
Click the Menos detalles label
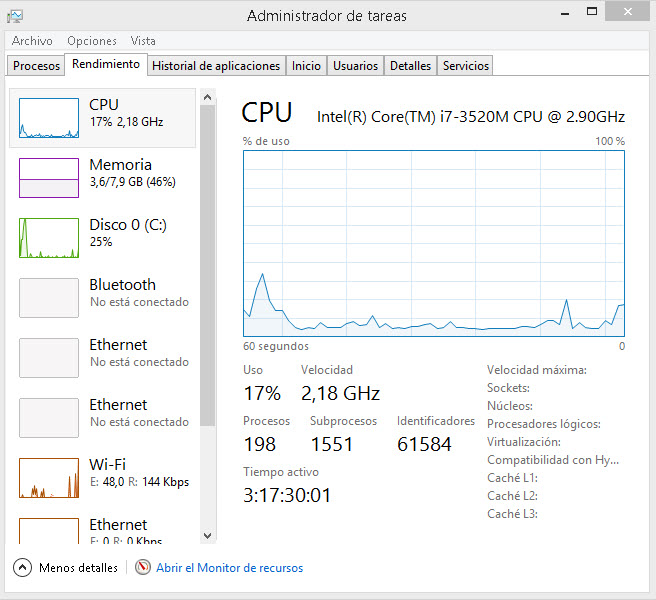pyautogui.click(x=78, y=568)
